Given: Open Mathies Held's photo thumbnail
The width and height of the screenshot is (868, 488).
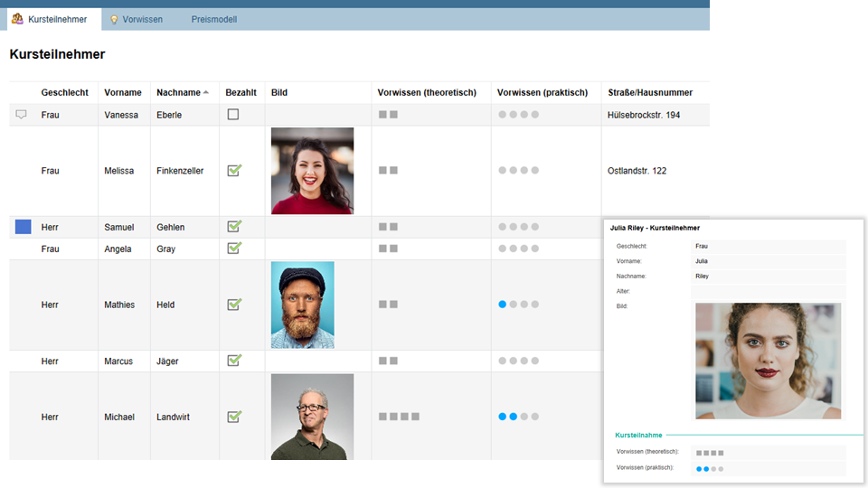Looking at the screenshot, I should [302, 305].
